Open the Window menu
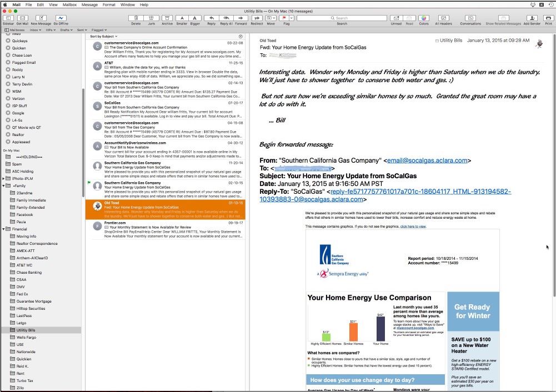The image size is (556, 392). [x=128, y=4]
